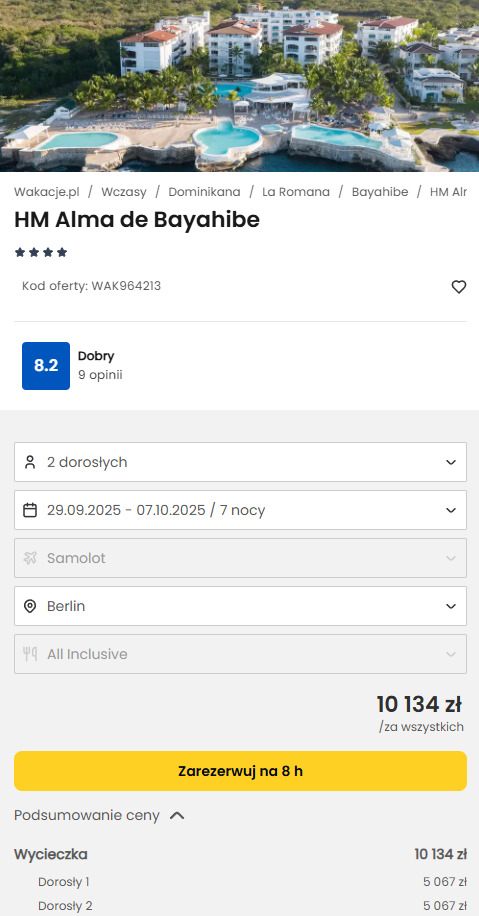This screenshot has height=916, width=479.
Task: Open the Dominikana breadcrumb link
Action: click(204, 192)
